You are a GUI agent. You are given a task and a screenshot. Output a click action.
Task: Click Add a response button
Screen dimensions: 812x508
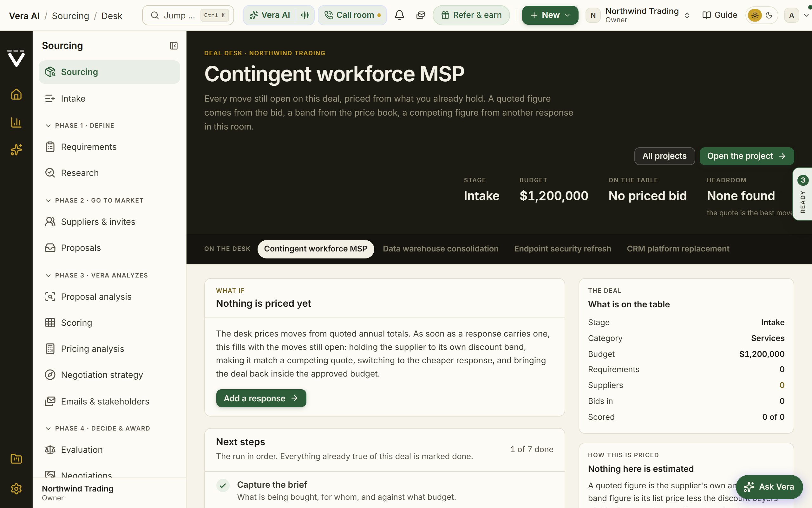click(261, 398)
